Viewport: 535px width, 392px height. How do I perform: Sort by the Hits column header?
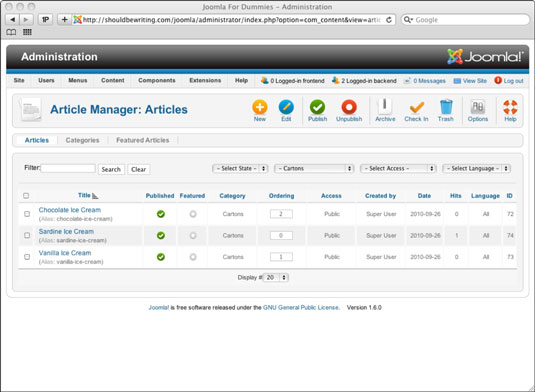pyautogui.click(x=456, y=196)
